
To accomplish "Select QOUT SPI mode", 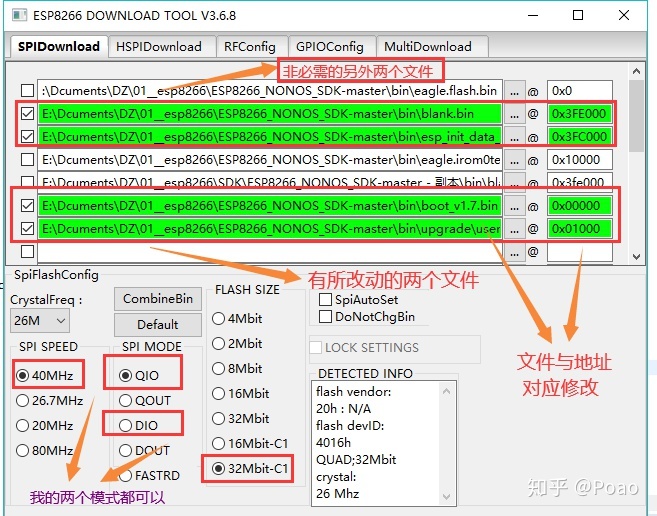I will (145, 400).
